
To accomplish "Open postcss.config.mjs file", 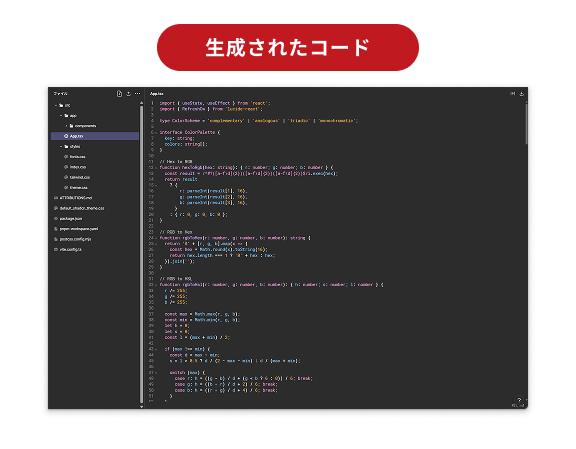I will [73, 239].
